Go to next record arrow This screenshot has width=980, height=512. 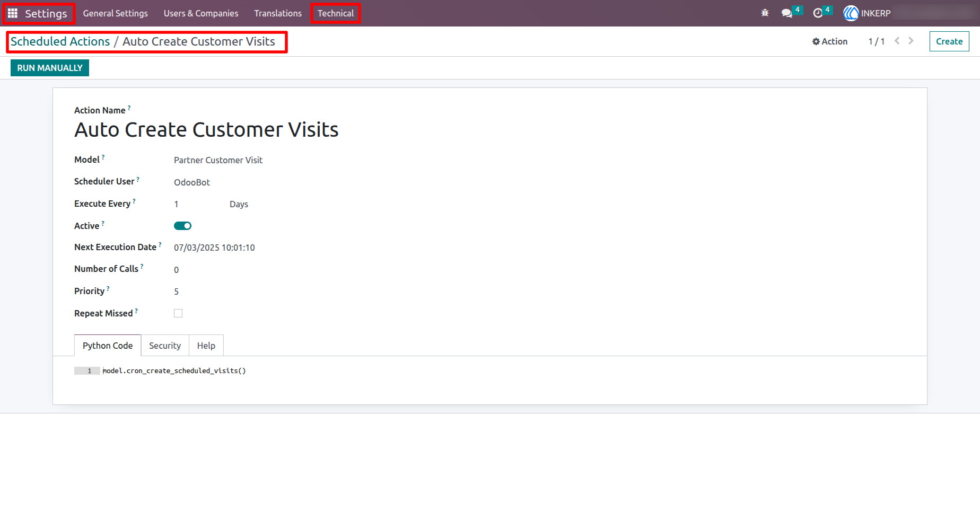coord(911,41)
